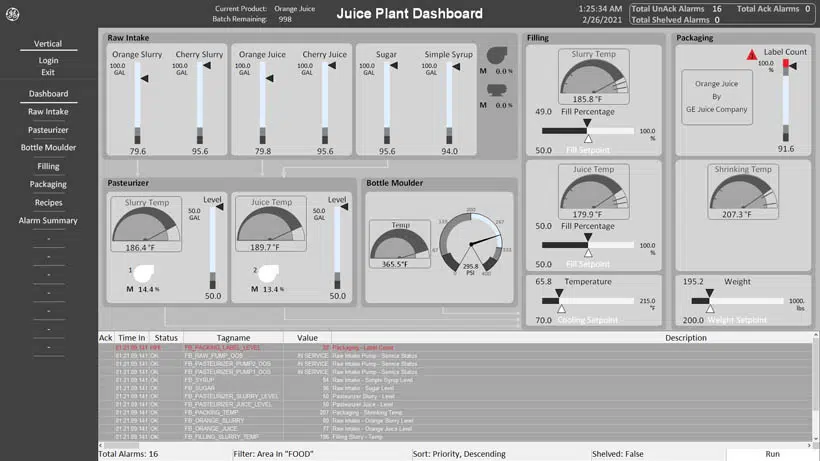Image resolution: width=820 pixels, height=461 pixels.
Task: Click the alarm list scroll-left arrow
Action: point(101,445)
